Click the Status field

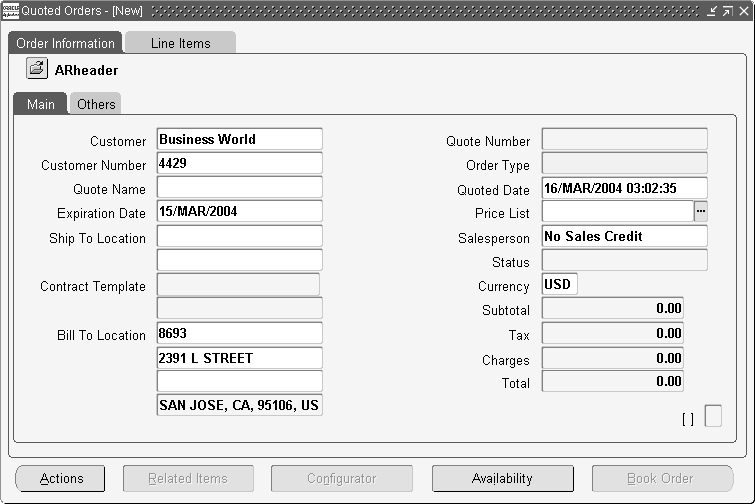[x=625, y=260]
